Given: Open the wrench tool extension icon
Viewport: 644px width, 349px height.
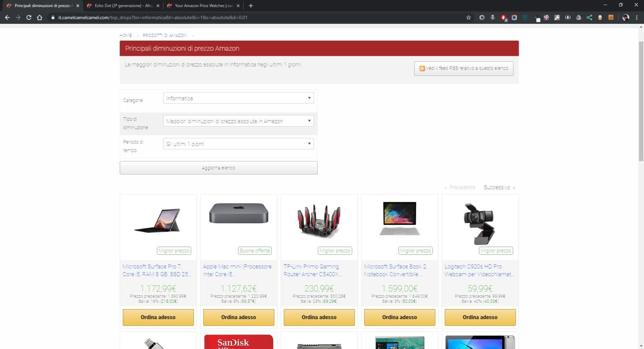Looking at the screenshot, I should [557, 18].
